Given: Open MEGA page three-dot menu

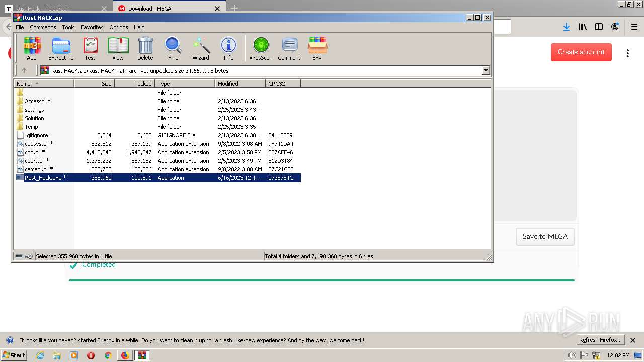Looking at the screenshot, I should click(628, 53).
